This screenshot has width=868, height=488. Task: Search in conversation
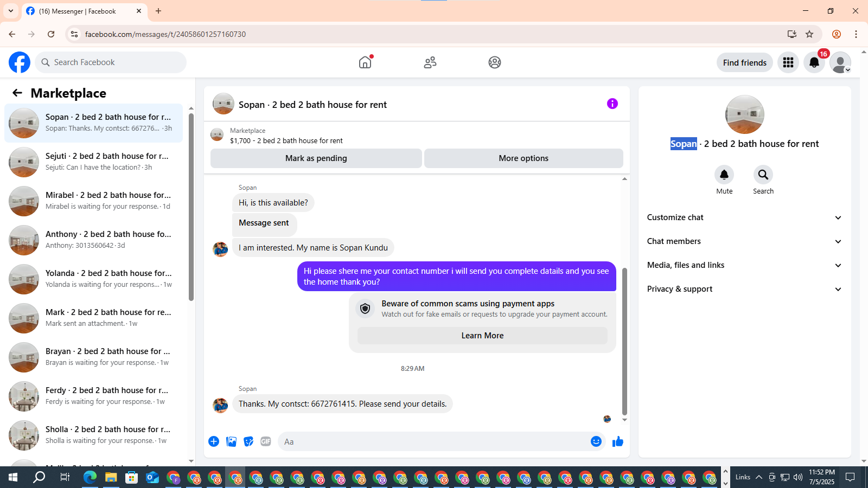click(x=763, y=175)
